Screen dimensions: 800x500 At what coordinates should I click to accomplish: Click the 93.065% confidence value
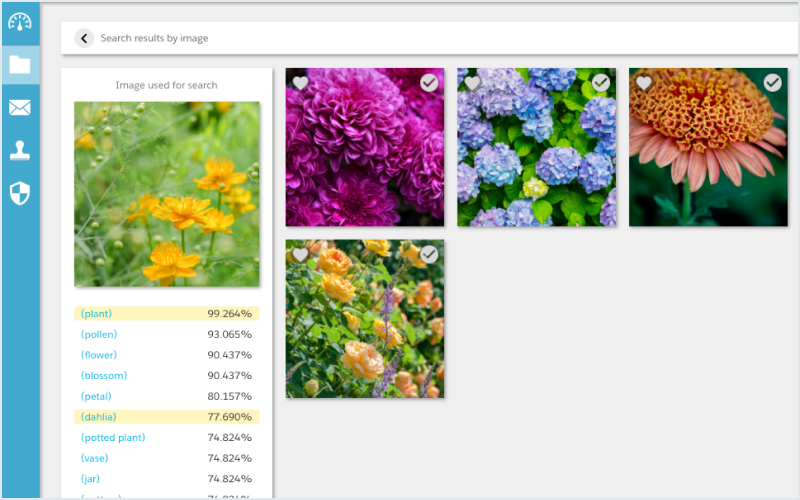pos(230,334)
